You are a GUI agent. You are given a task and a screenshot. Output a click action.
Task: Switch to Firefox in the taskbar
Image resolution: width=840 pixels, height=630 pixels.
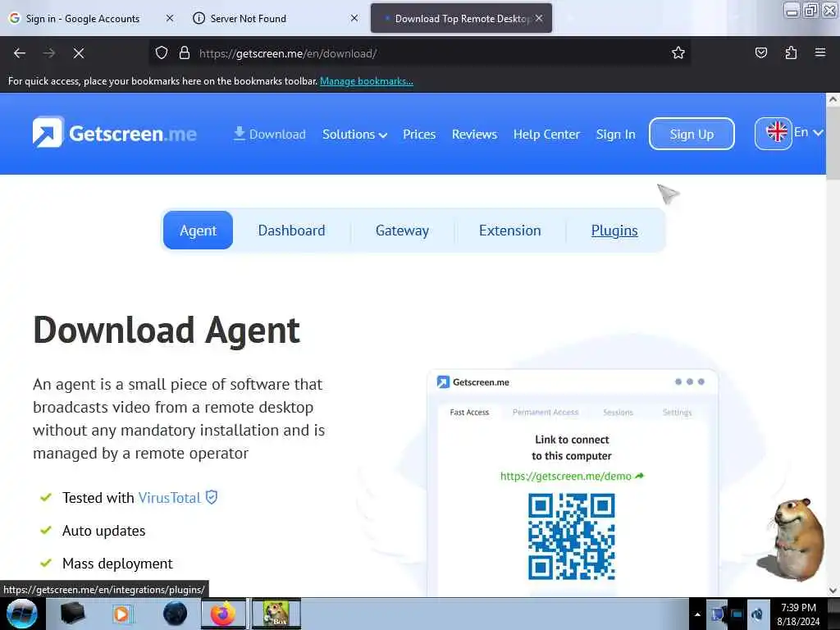point(223,614)
